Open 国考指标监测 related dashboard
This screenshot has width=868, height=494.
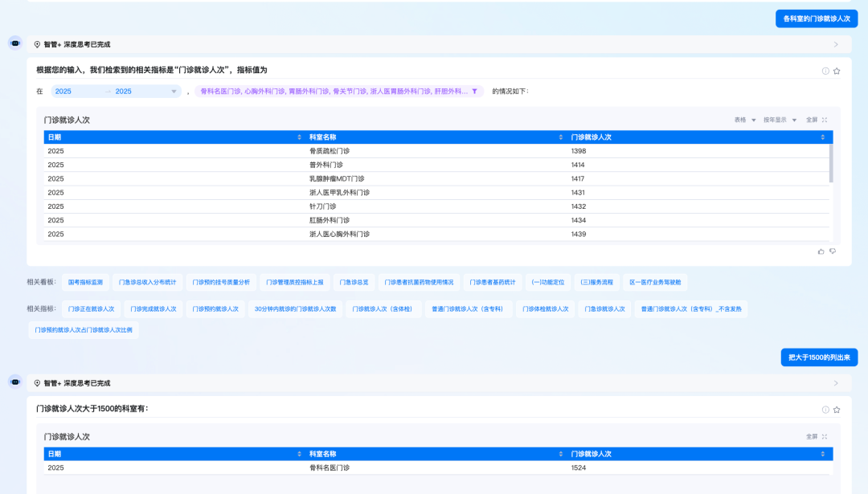85,283
